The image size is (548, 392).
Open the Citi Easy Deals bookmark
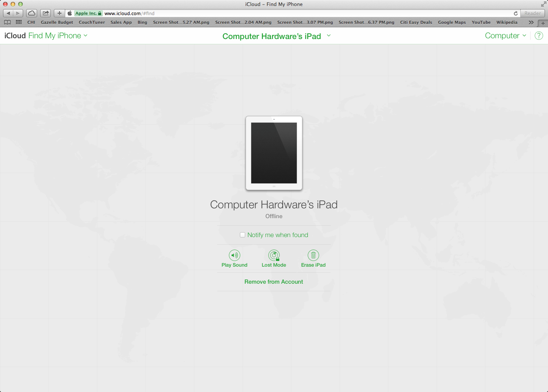[416, 22]
